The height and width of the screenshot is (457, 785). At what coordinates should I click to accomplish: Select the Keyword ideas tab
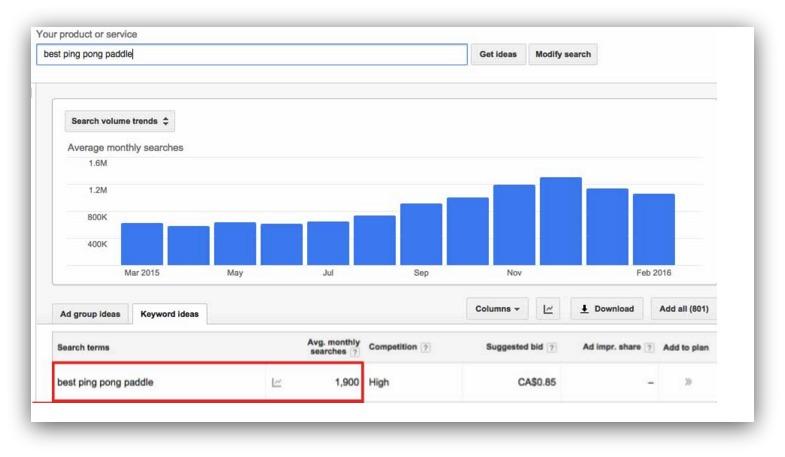tap(170, 314)
